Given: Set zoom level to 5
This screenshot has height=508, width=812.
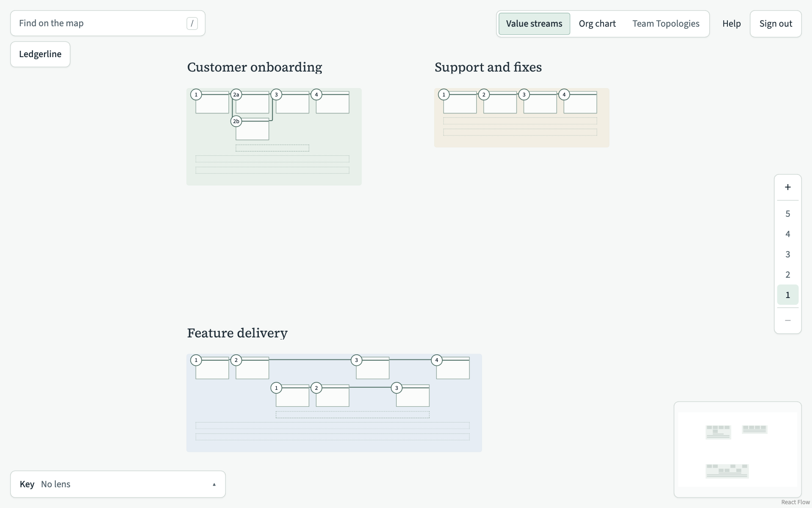Looking at the screenshot, I should point(787,214).
